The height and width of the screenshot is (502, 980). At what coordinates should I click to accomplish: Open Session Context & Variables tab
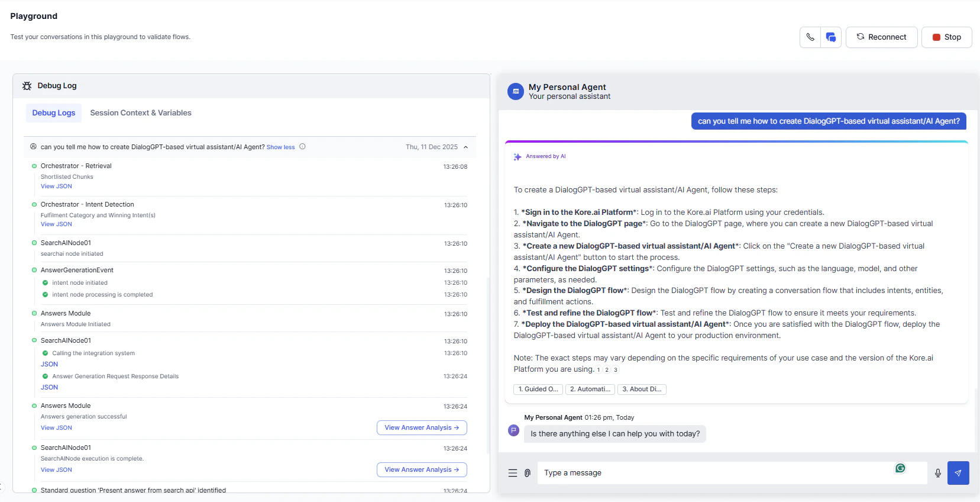click(x=141, y=112)
